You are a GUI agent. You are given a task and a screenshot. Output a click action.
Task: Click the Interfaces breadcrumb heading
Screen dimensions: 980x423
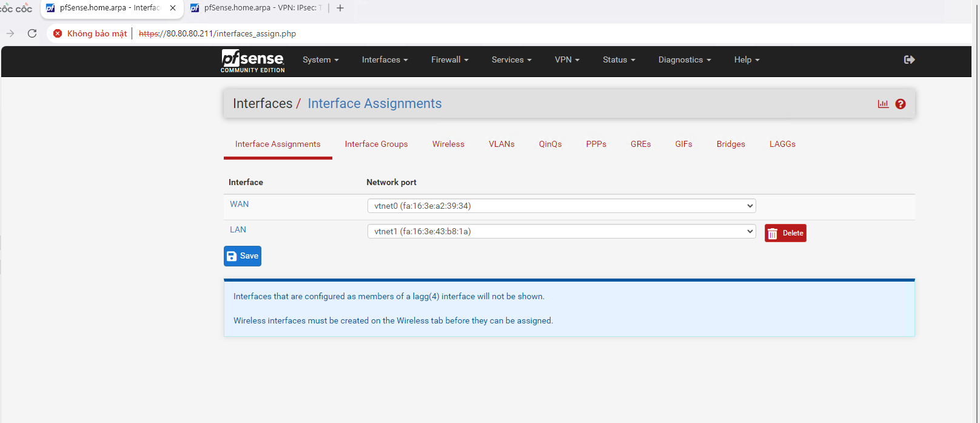click(263, 103)
